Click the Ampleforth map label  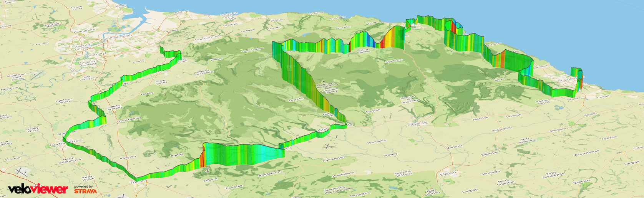click(x=270, y=174)
